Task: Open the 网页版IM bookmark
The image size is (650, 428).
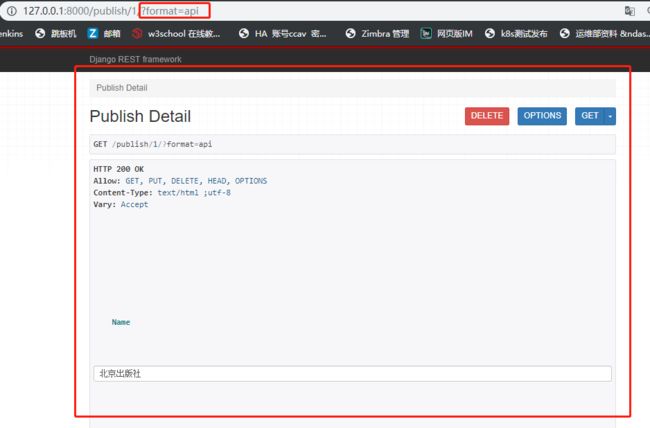Action: pyautogui.click(x=446, y=34)
